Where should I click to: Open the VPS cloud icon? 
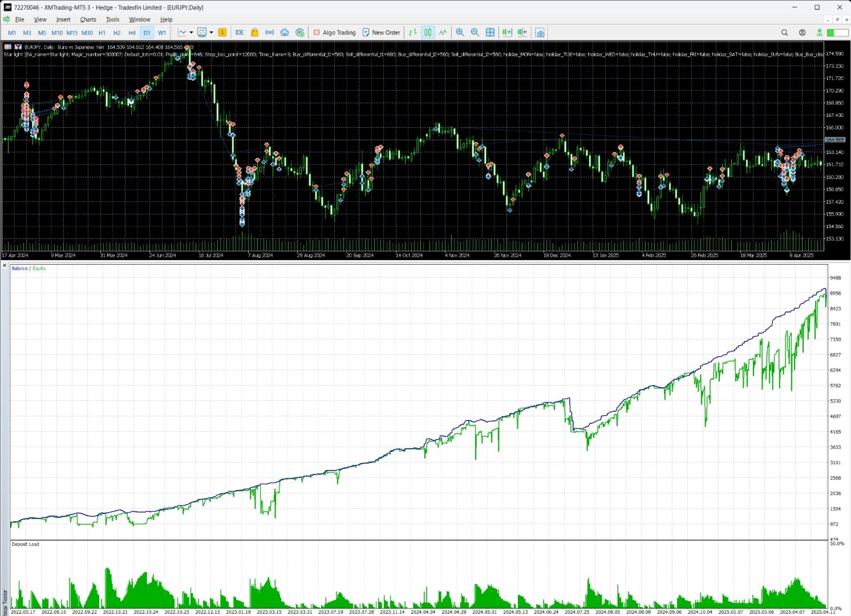click(285, 33)
